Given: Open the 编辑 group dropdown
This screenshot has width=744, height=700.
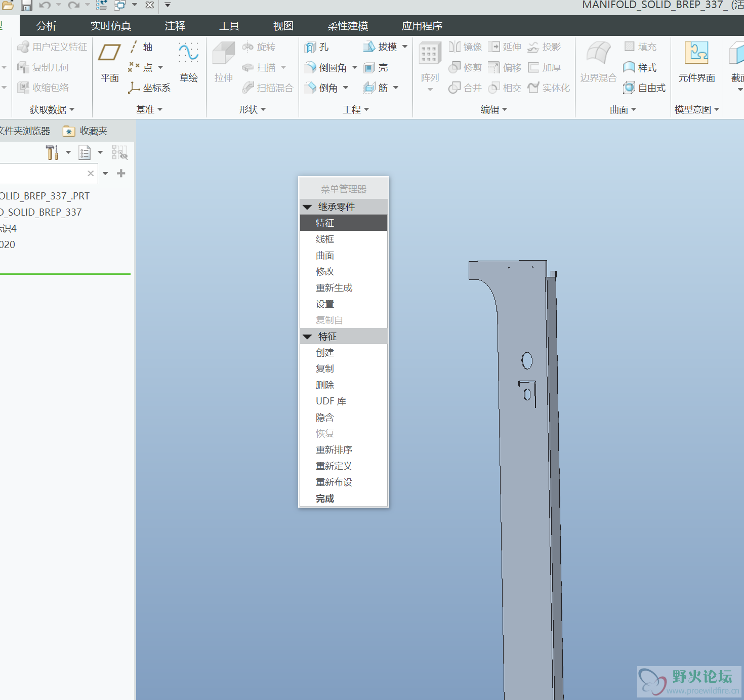Looking at the screenshot, I should [x=494, y=110].
